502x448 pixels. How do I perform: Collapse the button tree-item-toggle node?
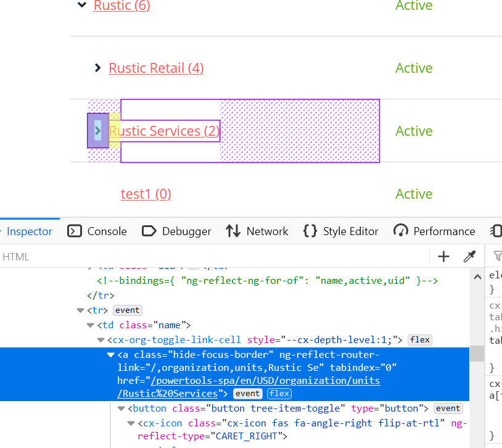tap(121, 409)
